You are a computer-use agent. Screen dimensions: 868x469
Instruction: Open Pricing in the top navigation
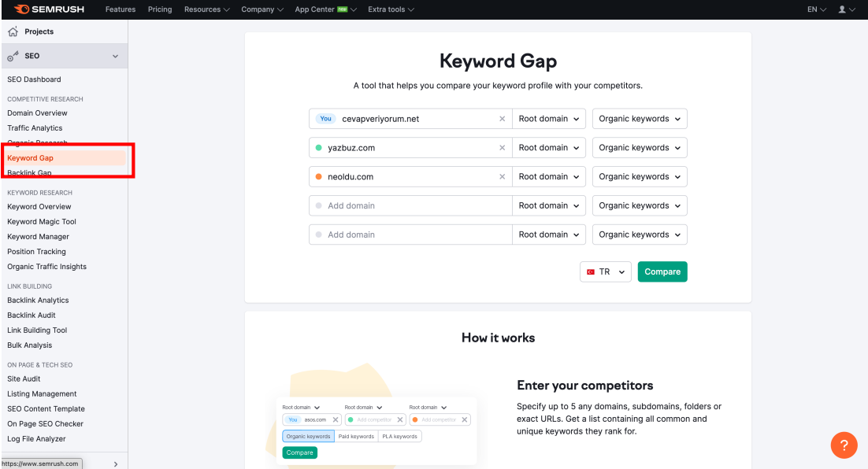click(x=160, y=9)
